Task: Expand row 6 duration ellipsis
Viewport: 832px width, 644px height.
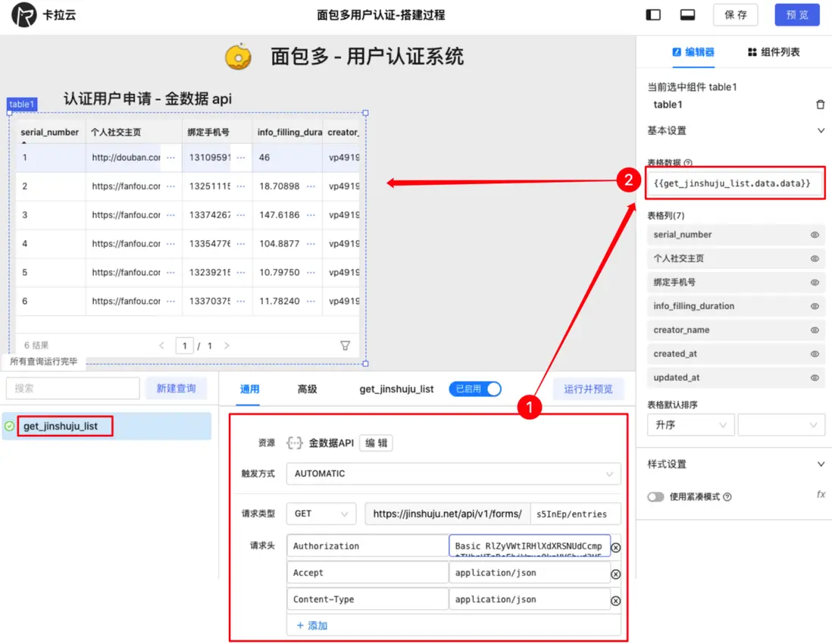Action: (311, 301)
